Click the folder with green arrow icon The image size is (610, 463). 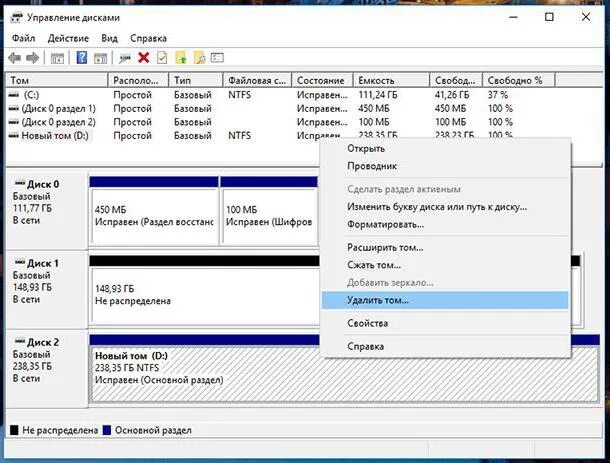[x=181, y=58]
